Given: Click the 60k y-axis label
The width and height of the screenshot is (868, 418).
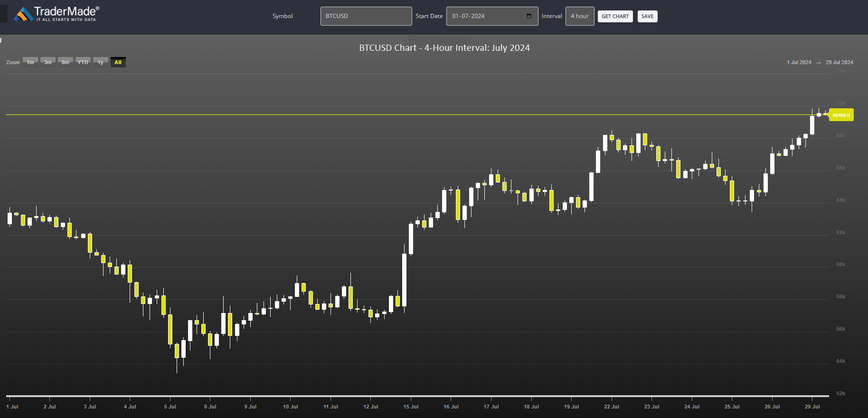Looking at the screenshot, I should click(x=840, y=264).
